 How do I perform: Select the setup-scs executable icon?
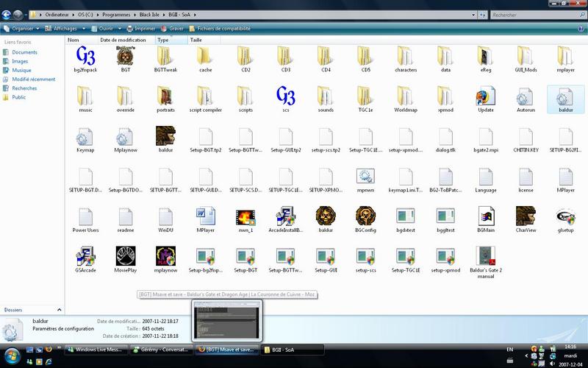pos(365,256)
